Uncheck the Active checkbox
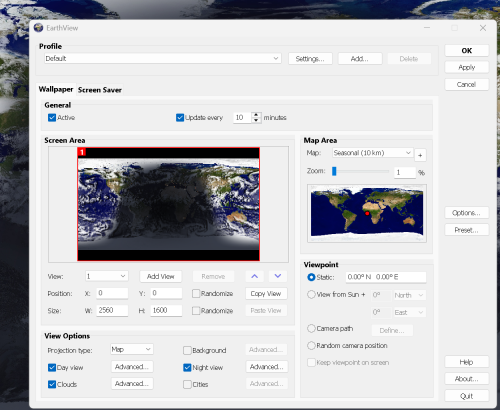500x410 pixels. (x=52, y=118)
